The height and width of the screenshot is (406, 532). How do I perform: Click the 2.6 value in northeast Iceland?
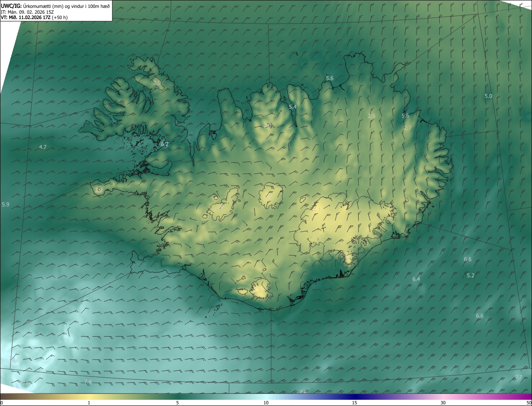372,116
